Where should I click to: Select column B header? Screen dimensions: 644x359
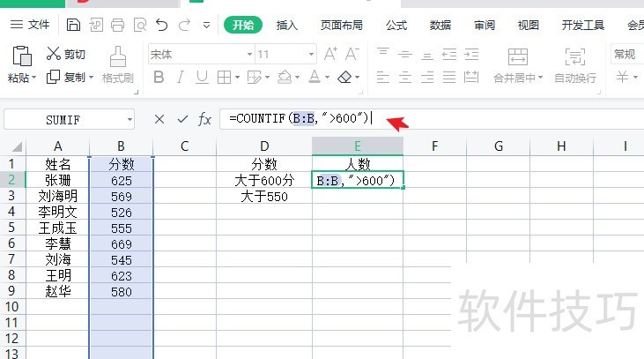[121, 146]
